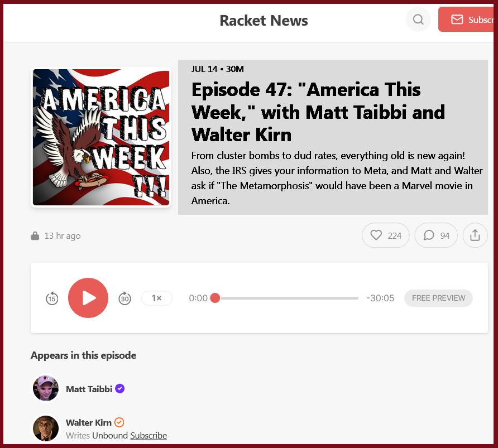Play the episode audio
498x448 pixels.
click(x=88, y=298)
